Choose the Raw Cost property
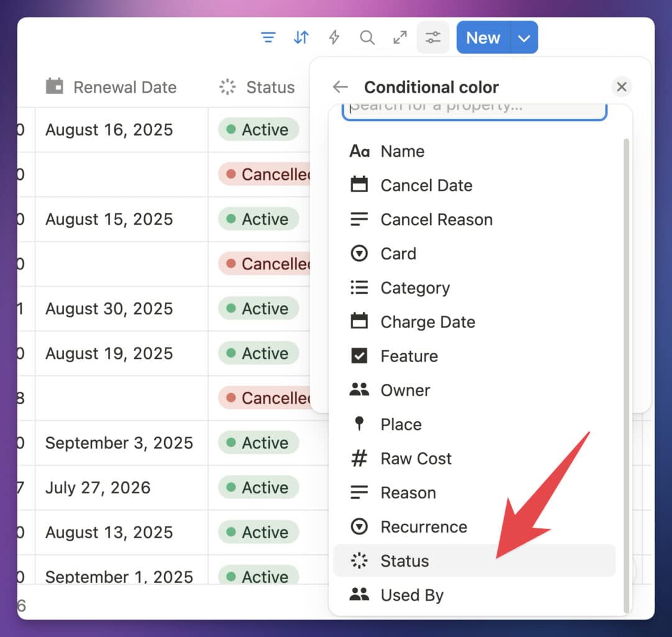The image size is (672, 637). click(x=474, y=458)
